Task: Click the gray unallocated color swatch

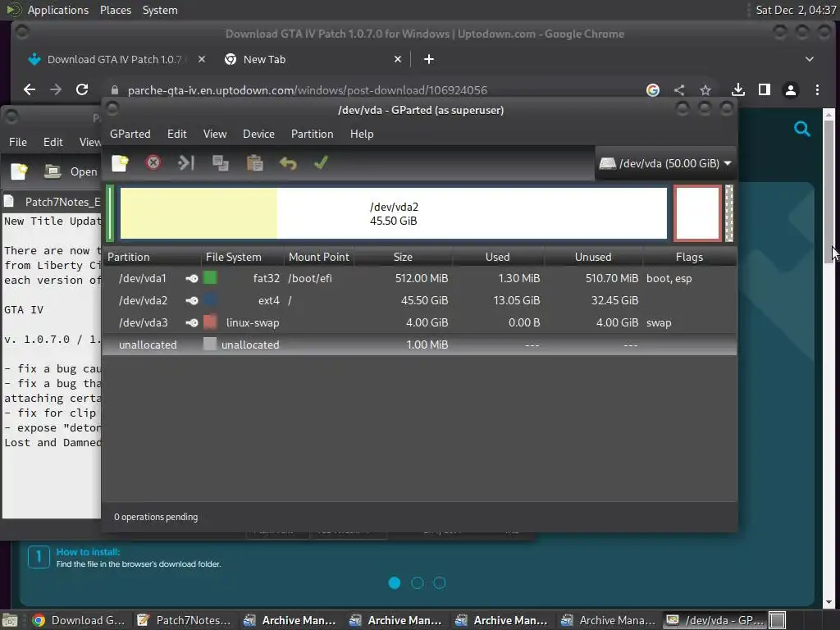Action: pyautogui.click(x=210, y=344)
